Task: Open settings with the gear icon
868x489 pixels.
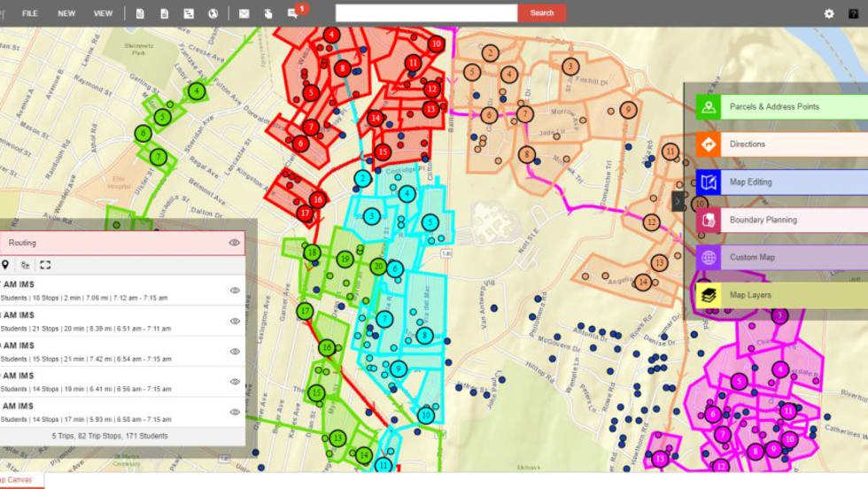Action: coord(829,13)
